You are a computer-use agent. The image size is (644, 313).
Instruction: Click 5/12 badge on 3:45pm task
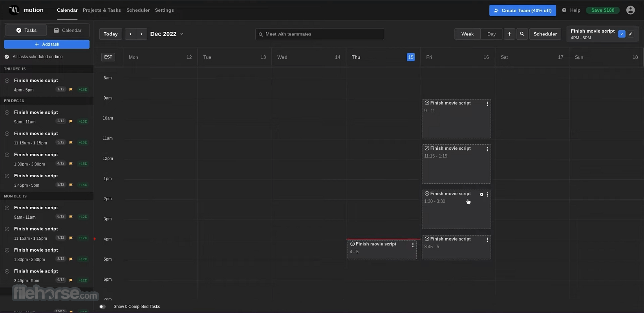point(60,185)
